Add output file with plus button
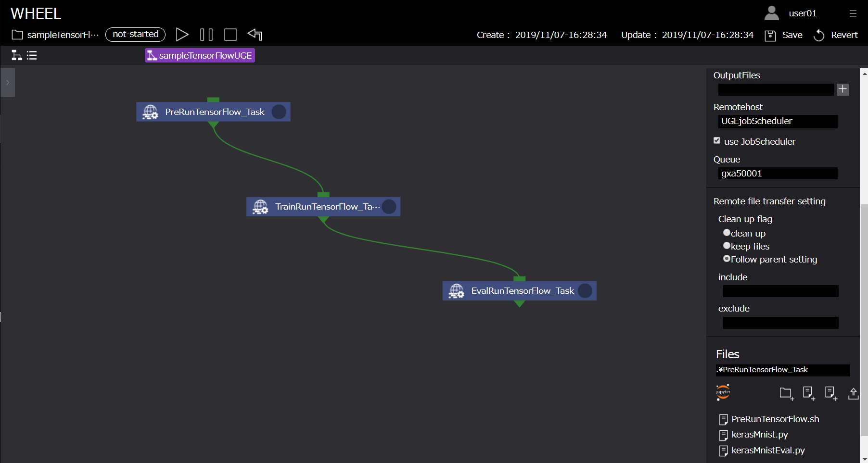 point(842,89)
